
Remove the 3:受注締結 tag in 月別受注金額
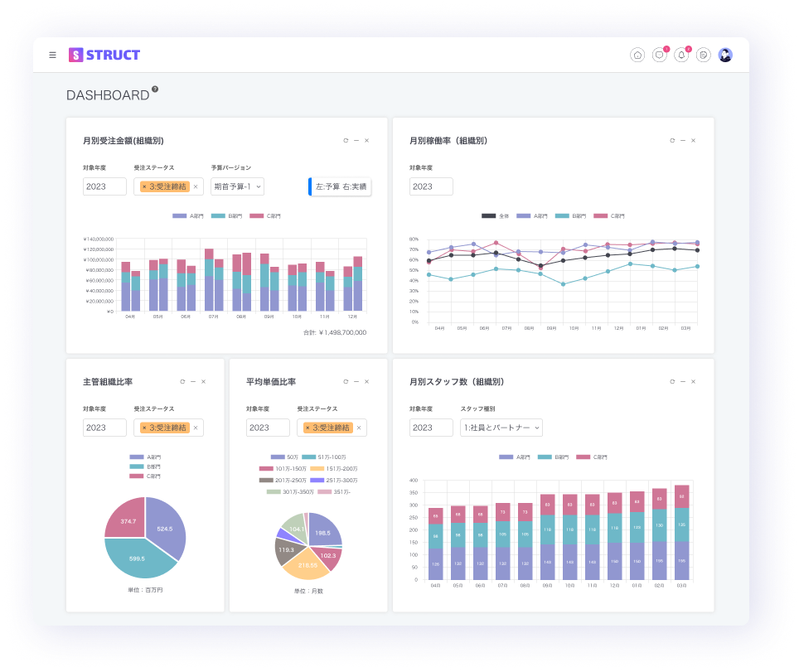coord(144,187)
